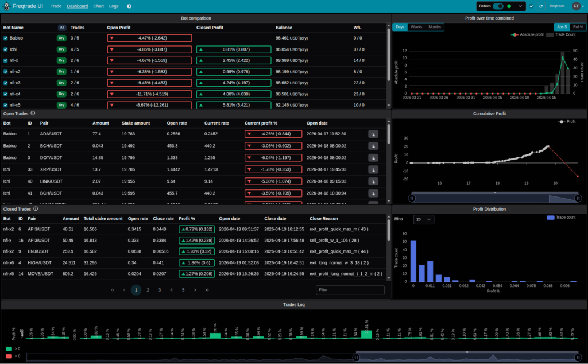Click the All bots toggle button
The image size is (588, 364).
click(62, 28)
